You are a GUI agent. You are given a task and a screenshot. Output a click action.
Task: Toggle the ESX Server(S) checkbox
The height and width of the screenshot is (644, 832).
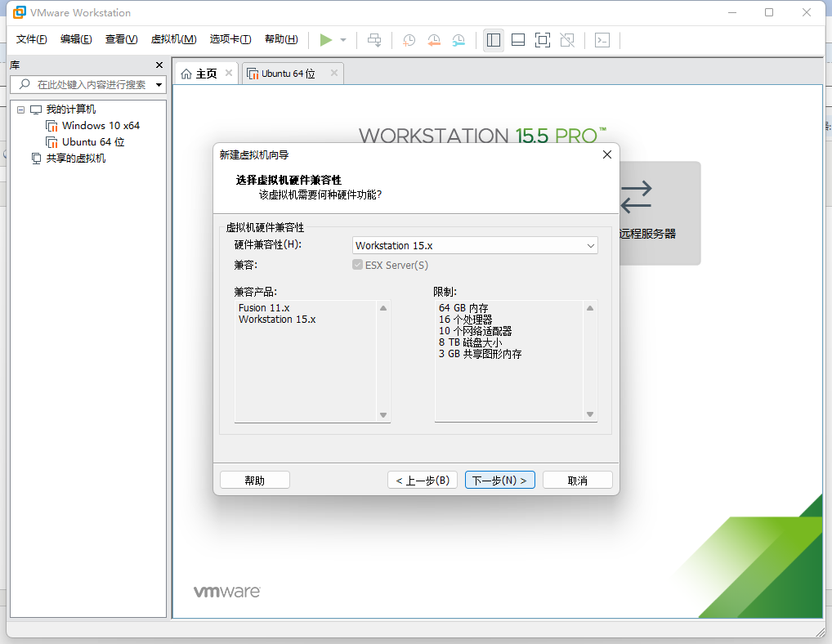358,265
